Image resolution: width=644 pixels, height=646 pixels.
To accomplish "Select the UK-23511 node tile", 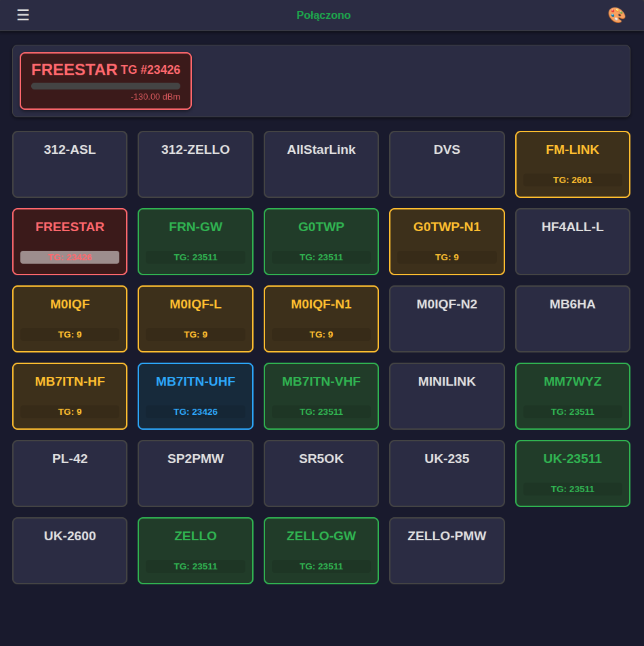I will point(573,473).
